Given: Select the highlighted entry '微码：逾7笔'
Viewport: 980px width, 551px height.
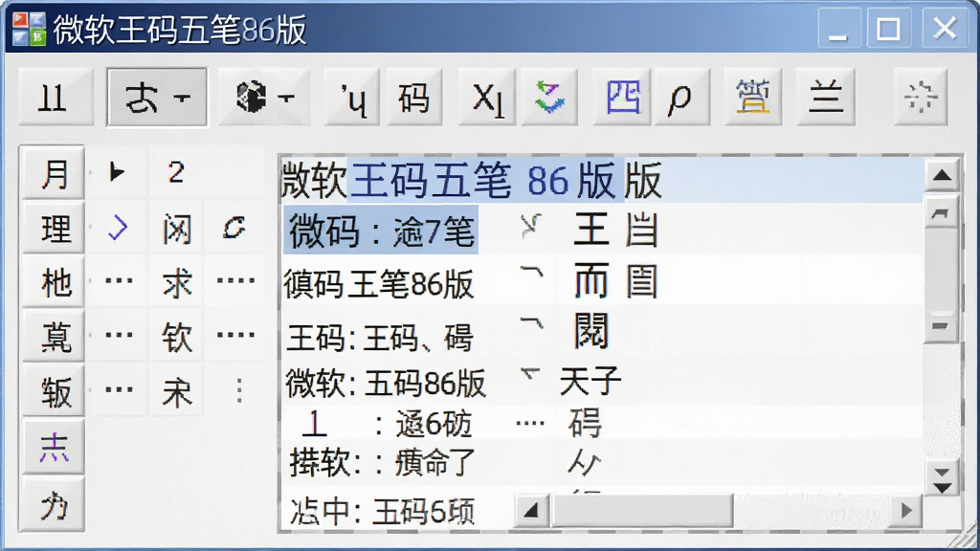Looking at the screenshot, I should 381,230.
